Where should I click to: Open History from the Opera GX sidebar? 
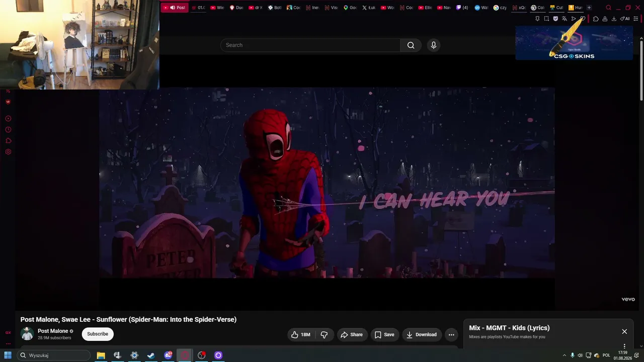(x=8, y=130)
